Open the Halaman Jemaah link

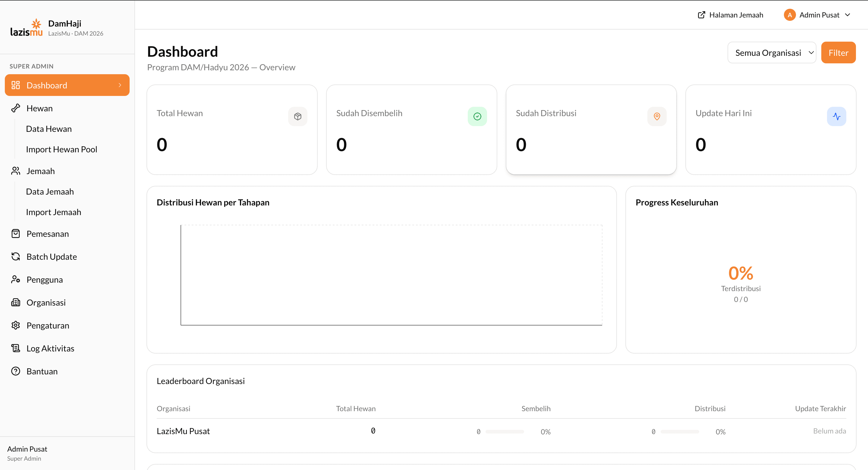(730, 15)
